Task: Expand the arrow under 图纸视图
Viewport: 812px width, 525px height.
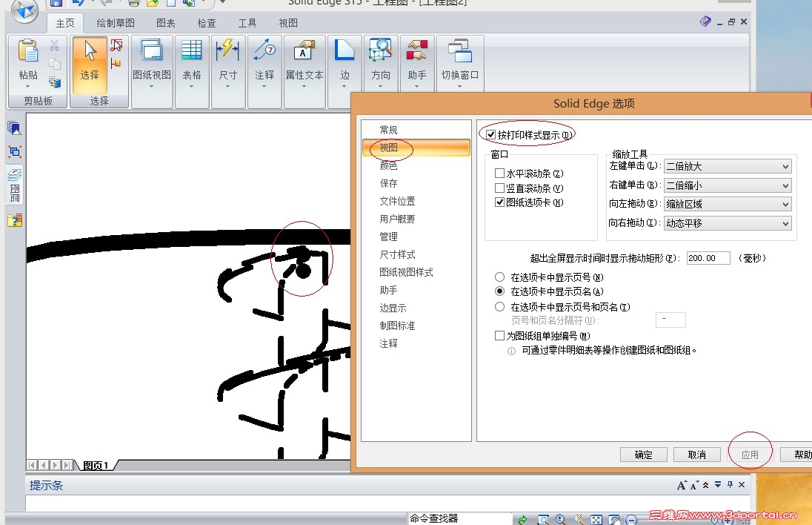Action: [x=152, y=86]
